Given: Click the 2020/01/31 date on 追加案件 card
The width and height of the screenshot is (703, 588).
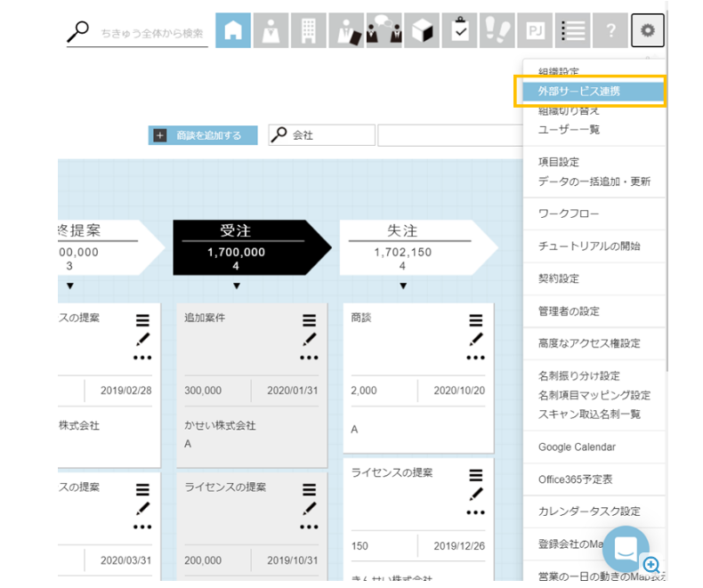Looking at the screenshot, I should [292, 391].
